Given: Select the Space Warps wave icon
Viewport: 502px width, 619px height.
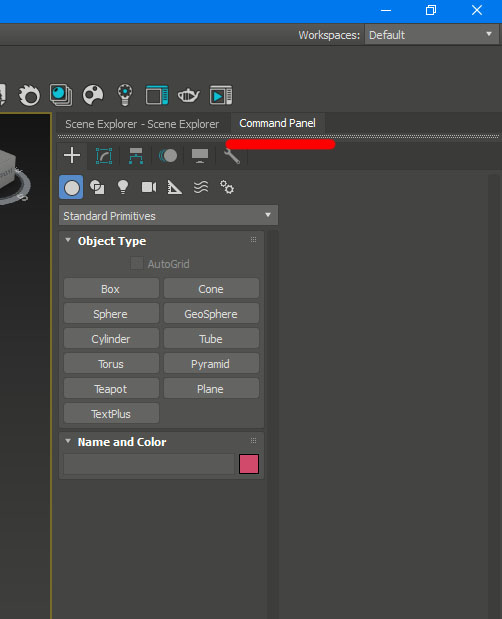Looking at the screenshot, I should pyautogui.click(x=201, y=187).
